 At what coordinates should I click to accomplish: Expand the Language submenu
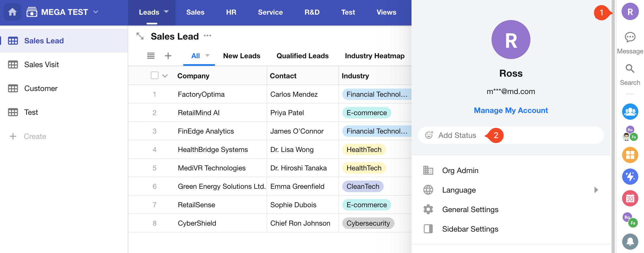point(596,190)
